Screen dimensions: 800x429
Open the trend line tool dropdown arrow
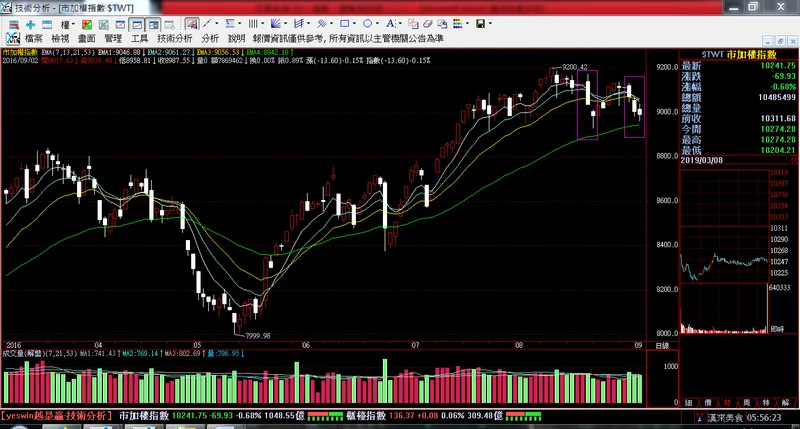point(216,23)
